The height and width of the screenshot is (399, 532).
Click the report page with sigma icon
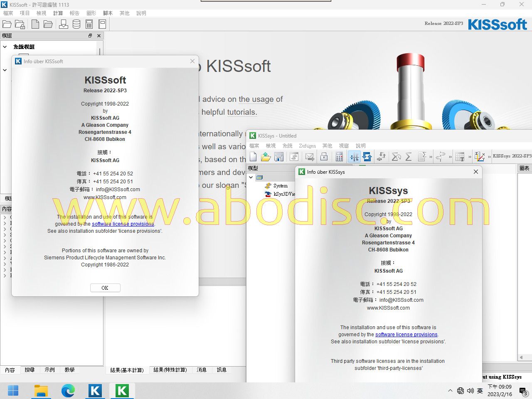click(x=422, y=157)
